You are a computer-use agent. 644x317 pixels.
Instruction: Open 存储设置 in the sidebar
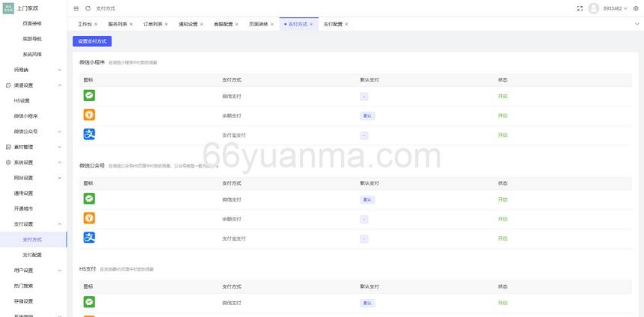click(23, 301)
